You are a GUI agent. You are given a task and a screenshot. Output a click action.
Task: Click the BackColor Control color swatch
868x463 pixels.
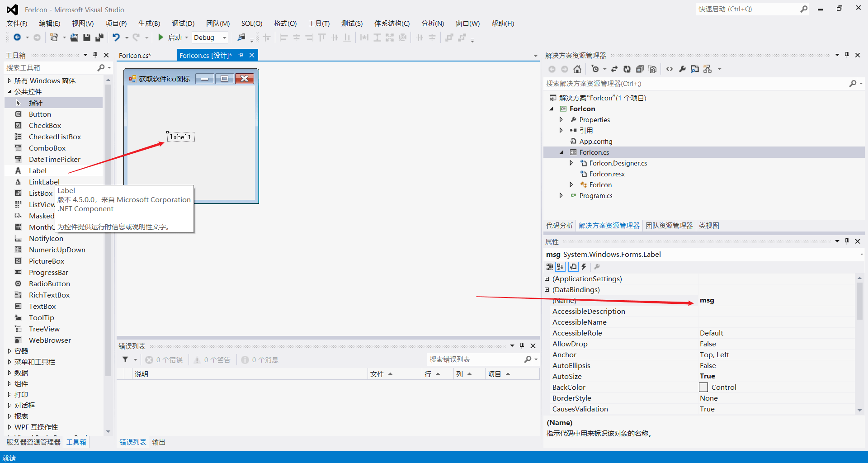(x=703, y=387)
